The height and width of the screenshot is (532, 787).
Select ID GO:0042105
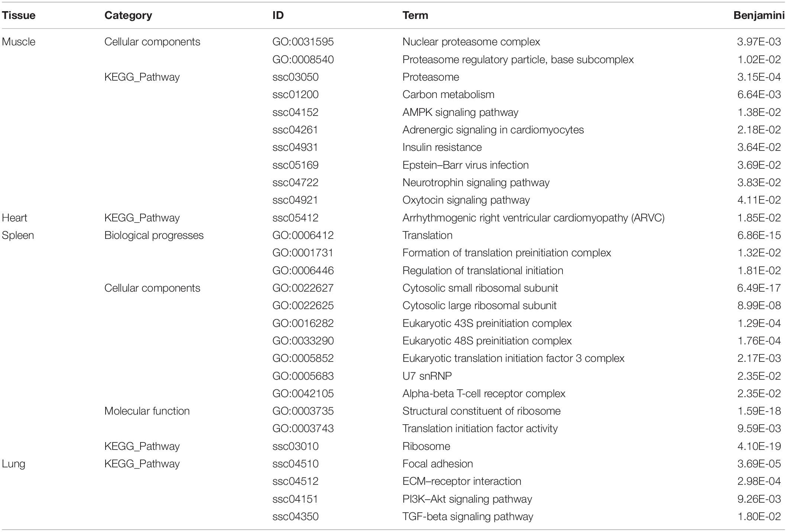tap(303, 393)
